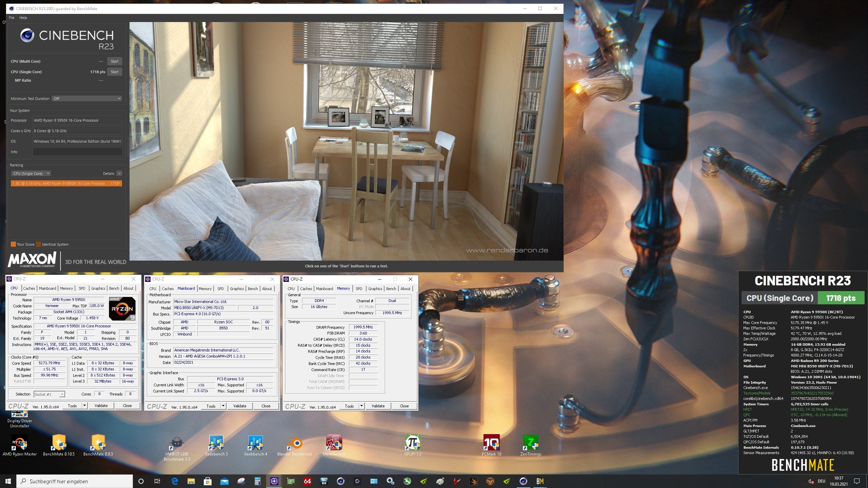Open Microsoft Edge from the taskbar
The image size is (868, 488).
click(x=175, y=481)
